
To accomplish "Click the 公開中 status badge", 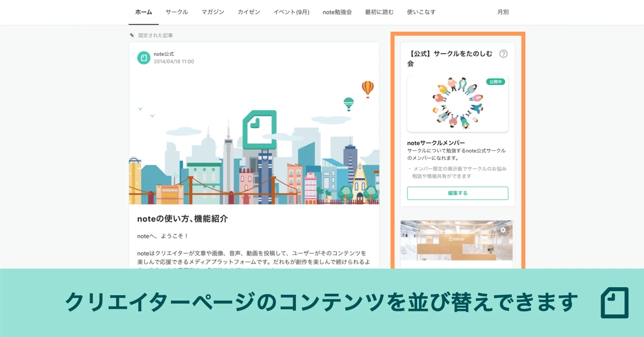I will (495, 81).
